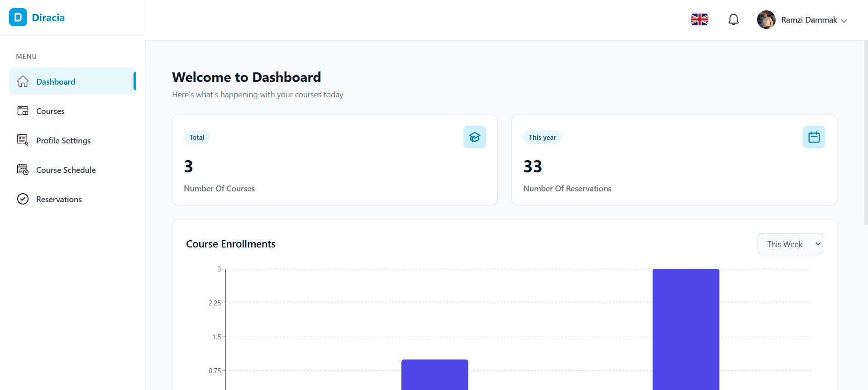The width and height of the screenshot is (868, 390).
Task: Click the page vertical scrollbar
Action: (x=866, y=133)
